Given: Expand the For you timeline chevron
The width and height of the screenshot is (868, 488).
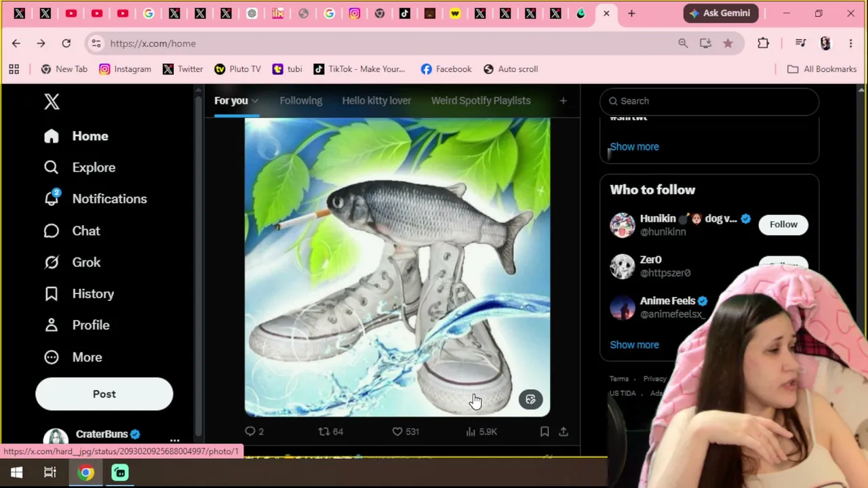Looking at the screenshot, I should point(255,101).
